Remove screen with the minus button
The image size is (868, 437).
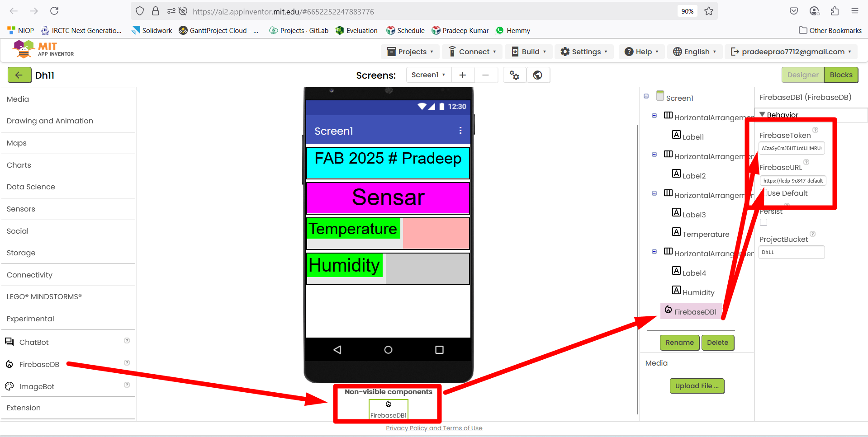pyautogui.click(x=485, y=75)
